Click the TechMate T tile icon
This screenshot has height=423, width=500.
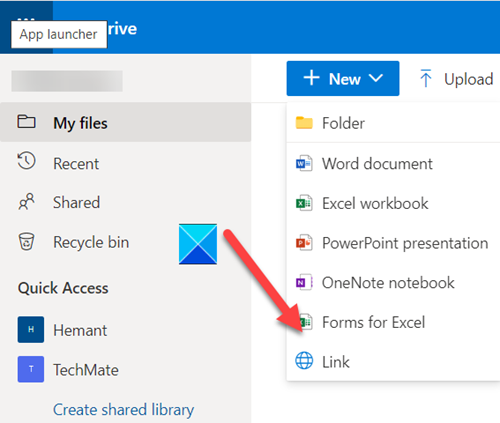pyautogui.click(x=31, y=369)
